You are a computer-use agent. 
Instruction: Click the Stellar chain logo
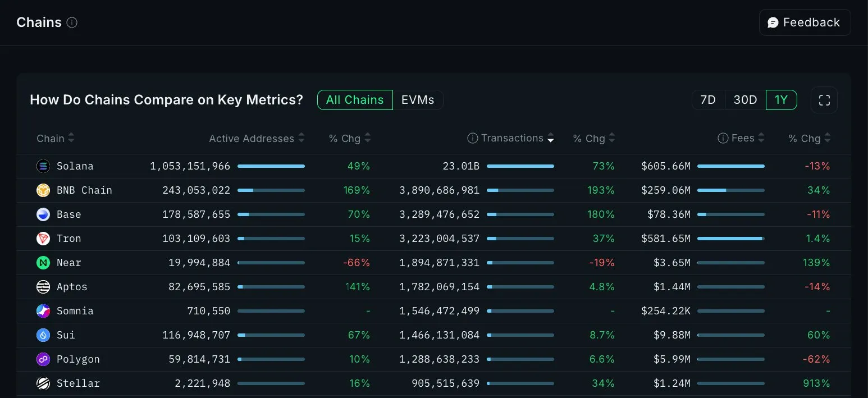[x=43, y=383]
